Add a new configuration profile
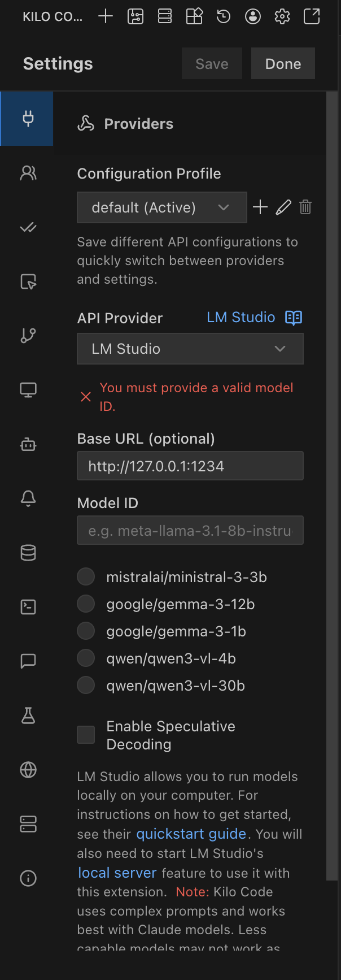Screen dimensions: 341x980 point(260,207)
